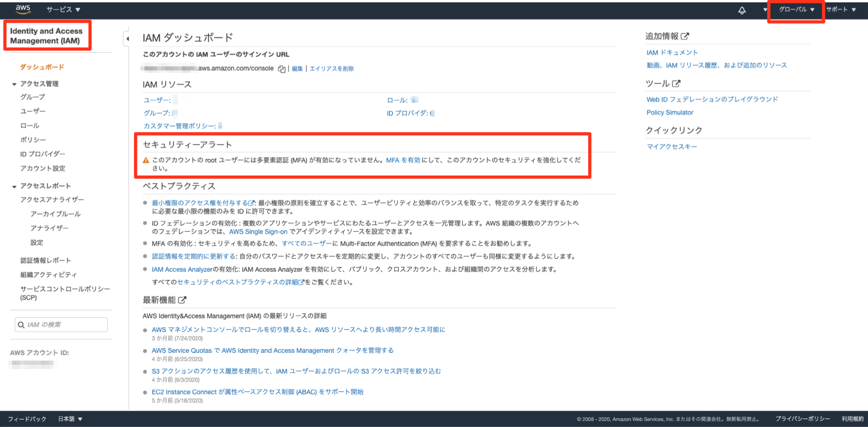
Task: Open external link icon next to ツール
Action: click(x=676, y=84)
